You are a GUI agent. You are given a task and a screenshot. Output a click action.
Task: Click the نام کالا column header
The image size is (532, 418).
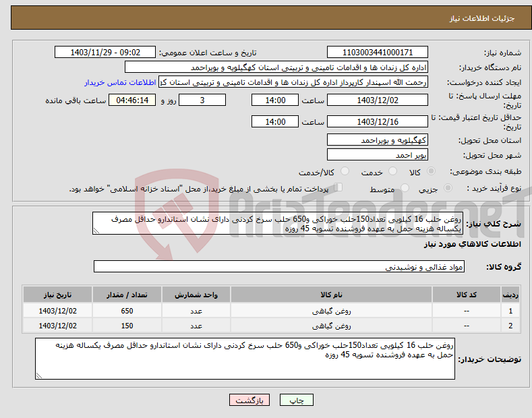click(x=331, y=295)
